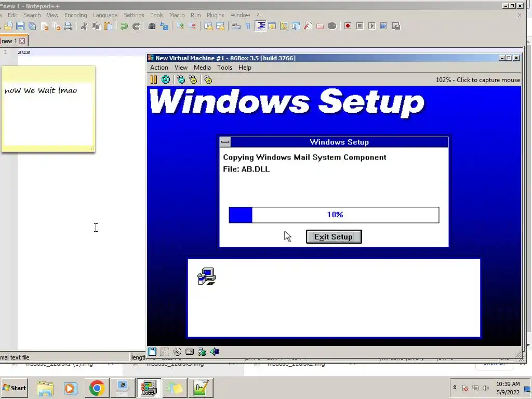Show hidden system tray icons arrow
Screen dimensions: 532x399
tap(455, 388)
